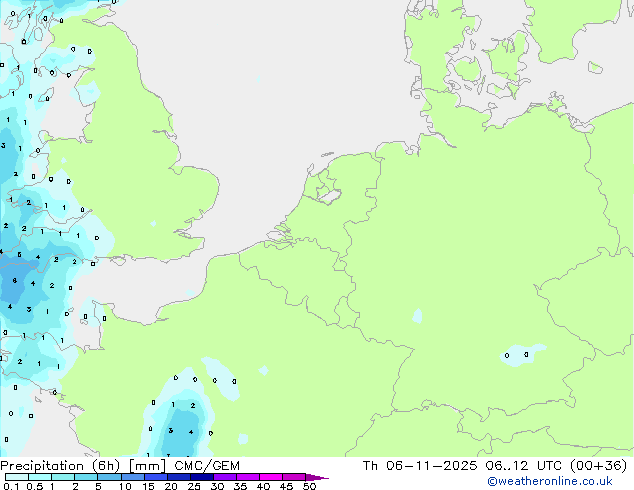Select the "50" legend scale label
Screen dimensions: 634x490
tap(309, 486)
